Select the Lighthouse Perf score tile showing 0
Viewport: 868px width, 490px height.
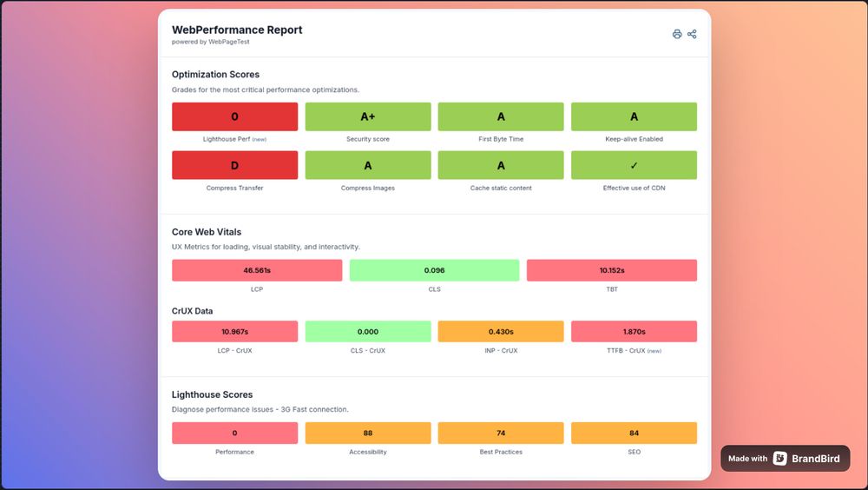[234, 116]
